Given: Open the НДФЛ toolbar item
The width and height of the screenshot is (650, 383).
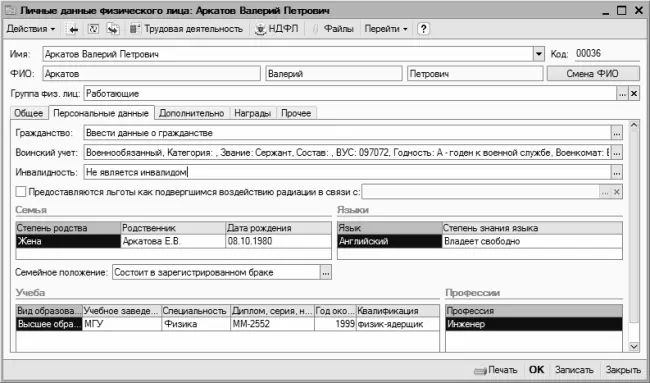Looking at the screenshot, I should coord(276,29).
